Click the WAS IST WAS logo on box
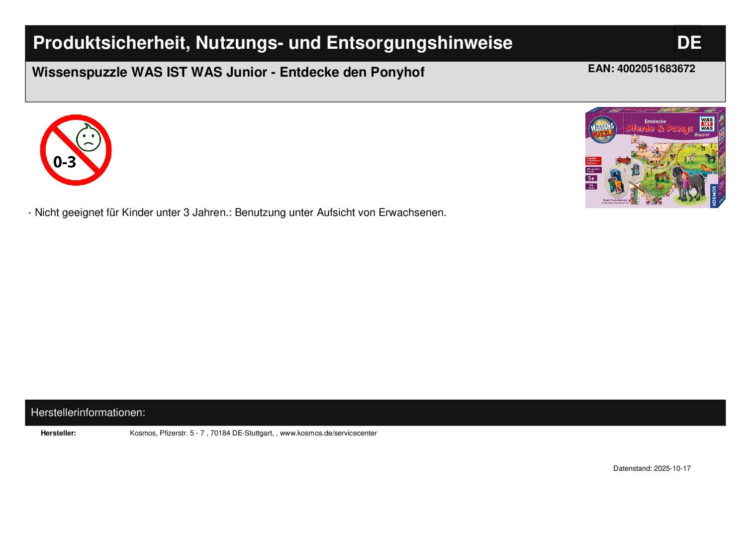This screenshot has width=756, height=535. point(706,123)
